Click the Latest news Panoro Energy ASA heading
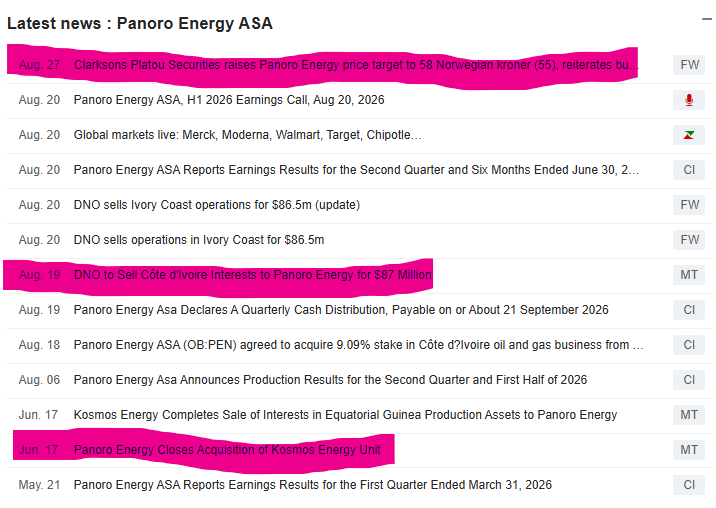716x508 pixels. [140, 23]
